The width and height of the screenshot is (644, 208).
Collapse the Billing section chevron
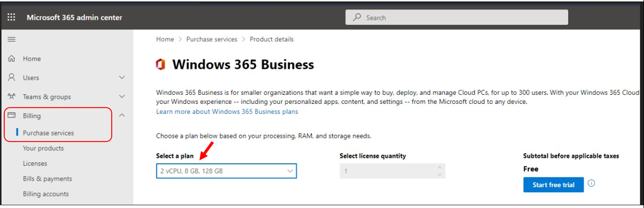coord(122,115)
